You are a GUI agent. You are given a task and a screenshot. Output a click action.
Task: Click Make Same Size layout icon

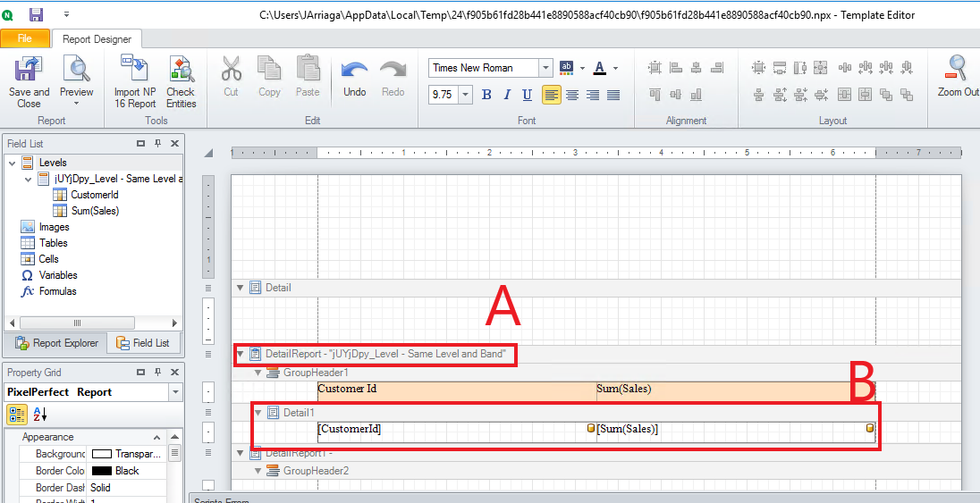(821, 68)
